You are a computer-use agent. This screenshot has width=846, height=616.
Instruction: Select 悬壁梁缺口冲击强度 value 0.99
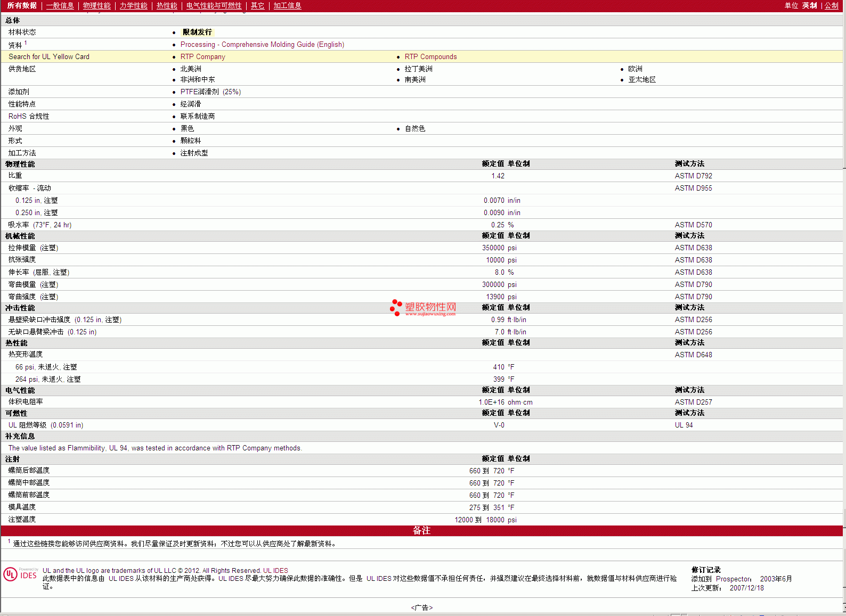pyautogui.click(x=498, y=320)
